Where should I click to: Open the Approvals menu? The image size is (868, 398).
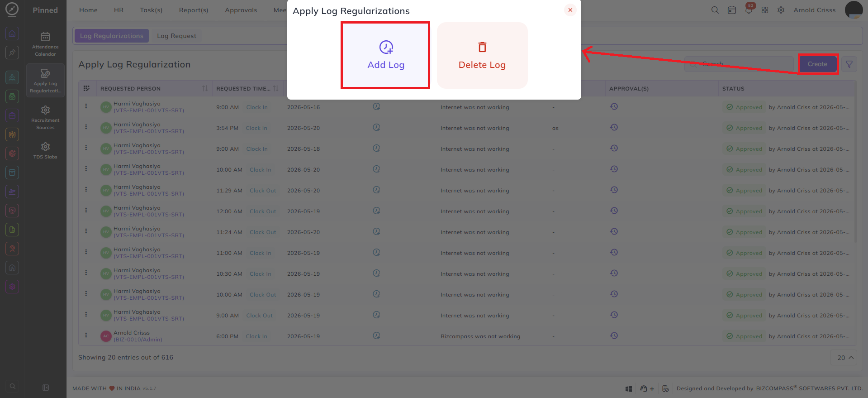[x=241, y=10]
